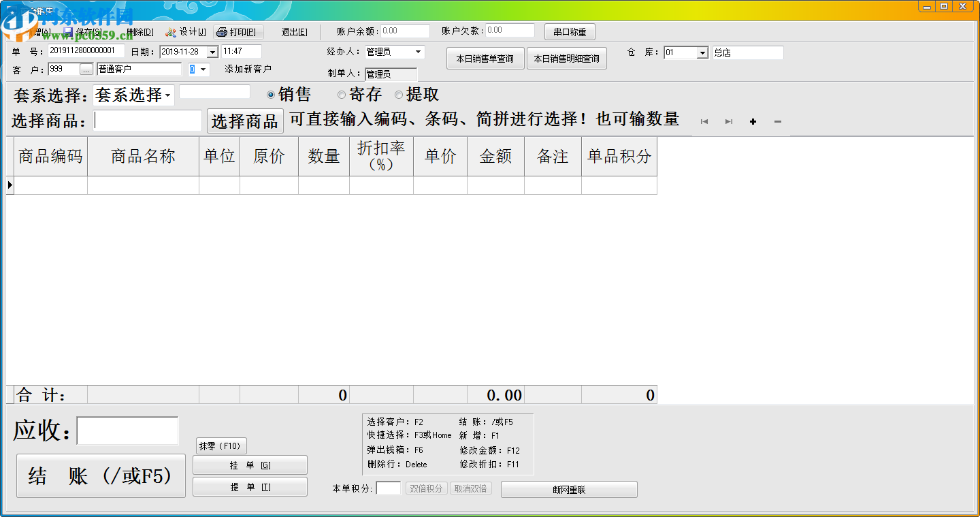Click the Exit (退出[E]) toolbar item
Screen dimensions: 980x517
click(295, 32)
